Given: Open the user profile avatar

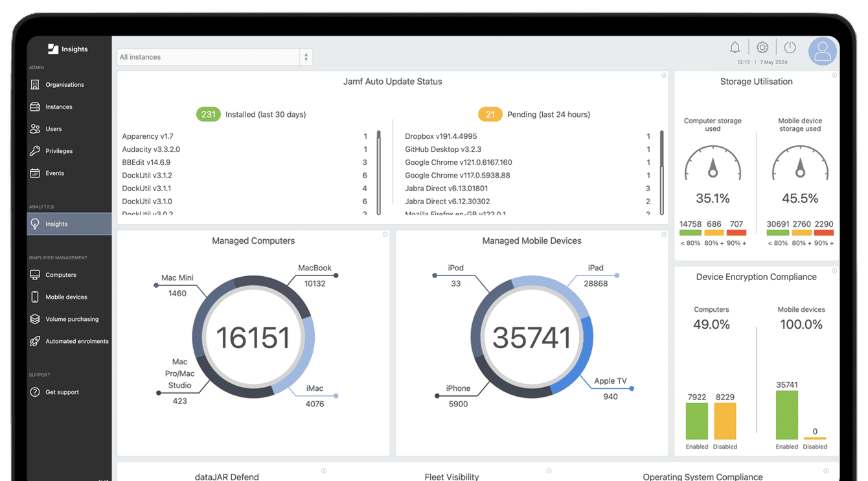Looking at the screenshot, I should (x=823, y=51).
